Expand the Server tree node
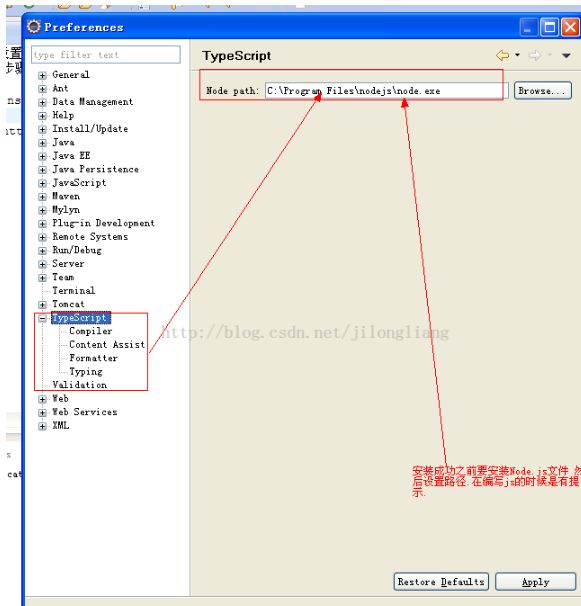581x606 pixels. pos(43,264)
